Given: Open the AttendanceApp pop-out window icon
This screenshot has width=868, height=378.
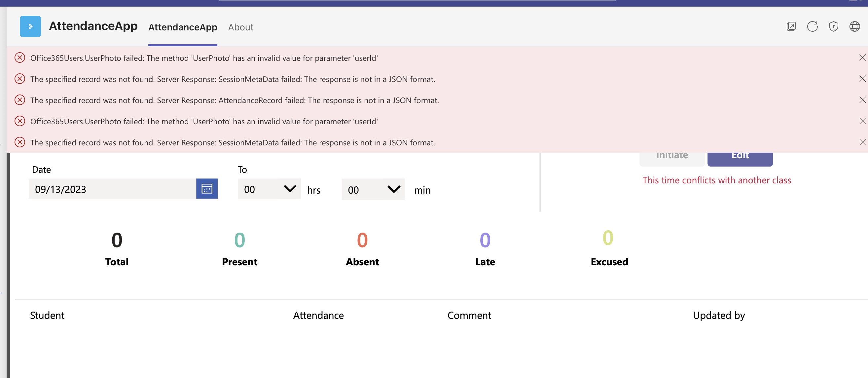Looking at the screenshot, I should (791, 26).
